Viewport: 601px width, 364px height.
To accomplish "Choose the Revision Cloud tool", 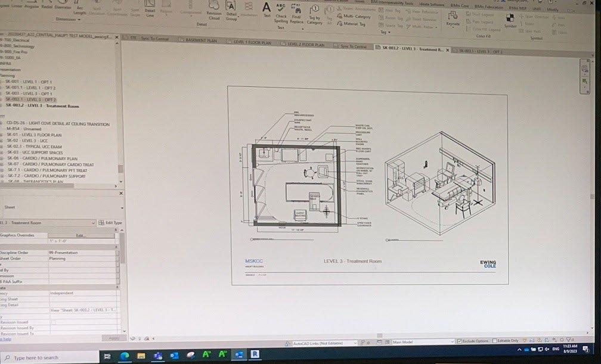I will (x=214, y=10).
